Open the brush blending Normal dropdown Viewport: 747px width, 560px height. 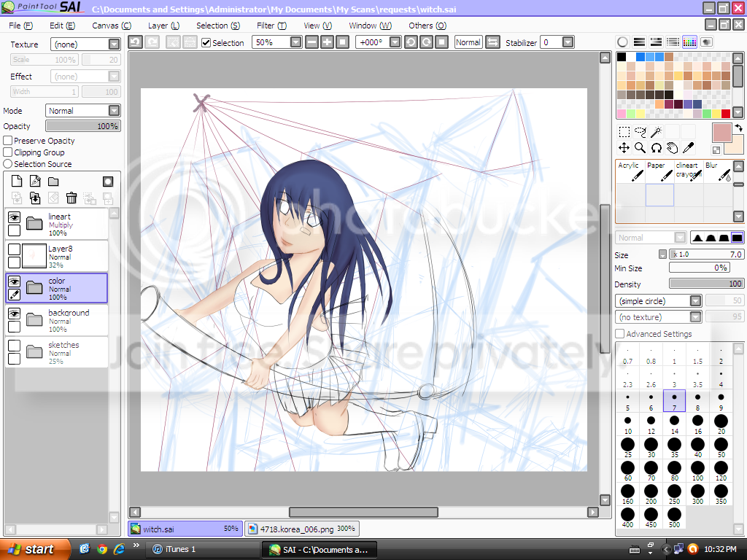click(x=681, y=238)
